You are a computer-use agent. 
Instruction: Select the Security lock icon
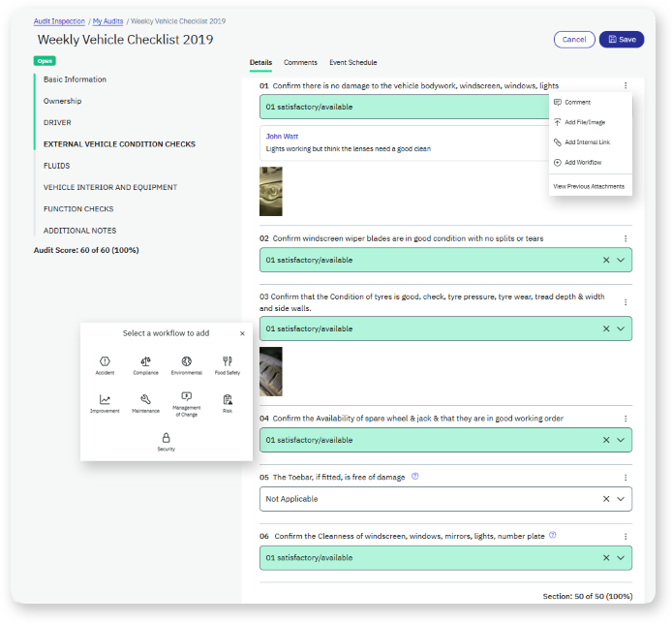click(166, 438)
